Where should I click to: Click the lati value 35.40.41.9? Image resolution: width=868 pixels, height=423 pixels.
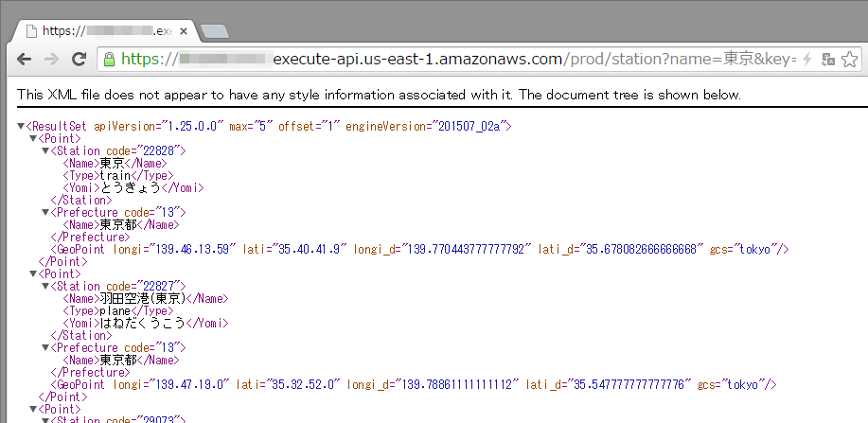point(309,249)
